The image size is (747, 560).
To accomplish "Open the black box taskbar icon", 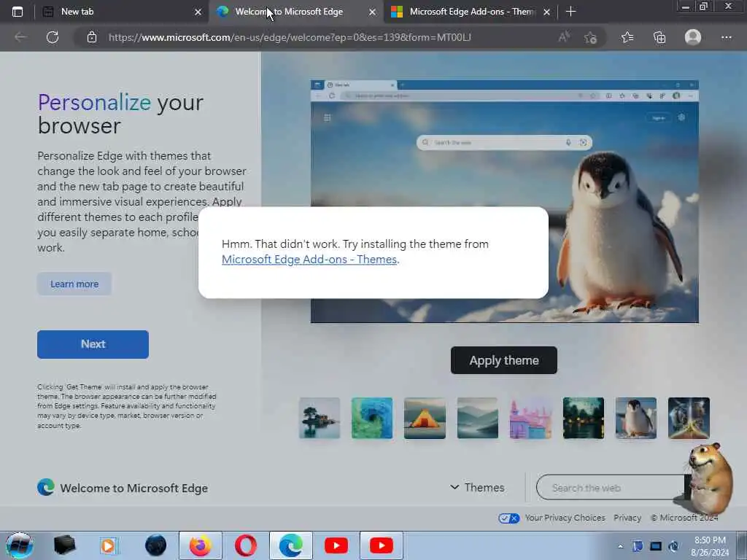I will coord(64,545).
